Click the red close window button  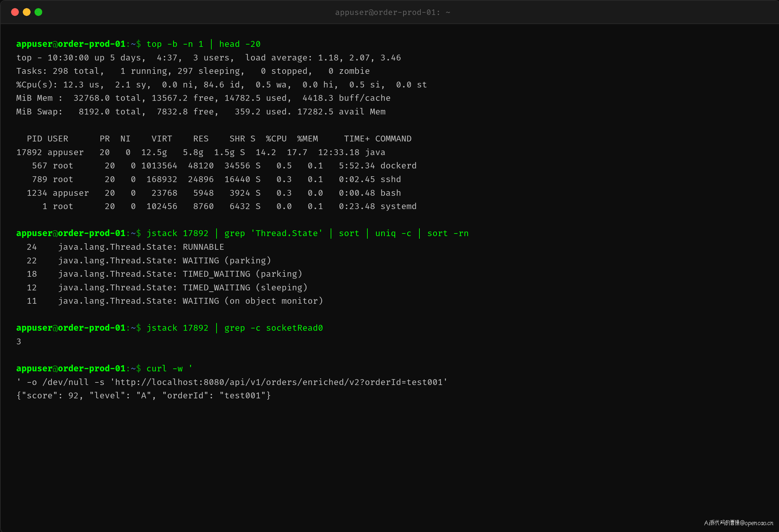pos(15,12)
